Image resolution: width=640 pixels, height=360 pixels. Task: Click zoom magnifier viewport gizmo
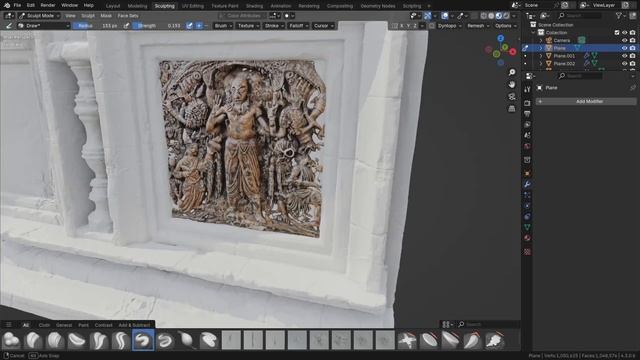tap(512, 72)
